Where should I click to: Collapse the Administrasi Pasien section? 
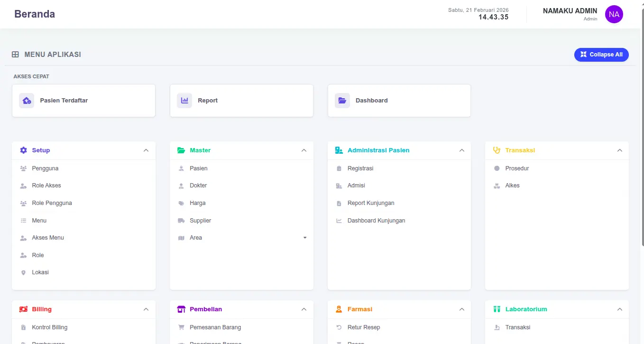461,150
